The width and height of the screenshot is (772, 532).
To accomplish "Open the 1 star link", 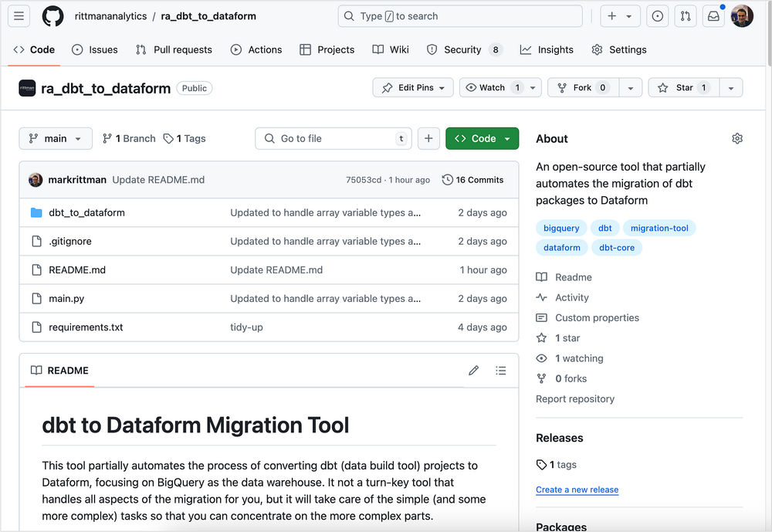I will pos(558,338).
